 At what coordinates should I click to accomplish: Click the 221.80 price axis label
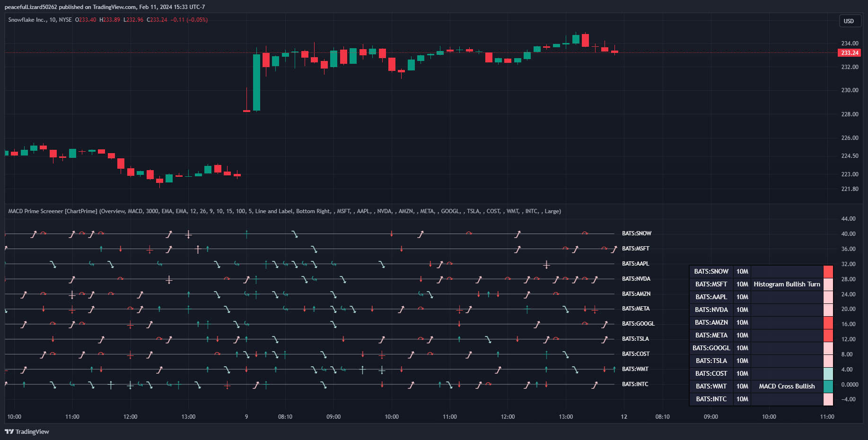850,189
